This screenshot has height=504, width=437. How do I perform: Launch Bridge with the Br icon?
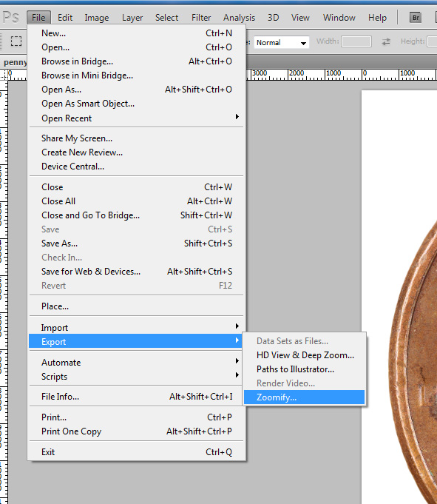click(x=416, y=17)
